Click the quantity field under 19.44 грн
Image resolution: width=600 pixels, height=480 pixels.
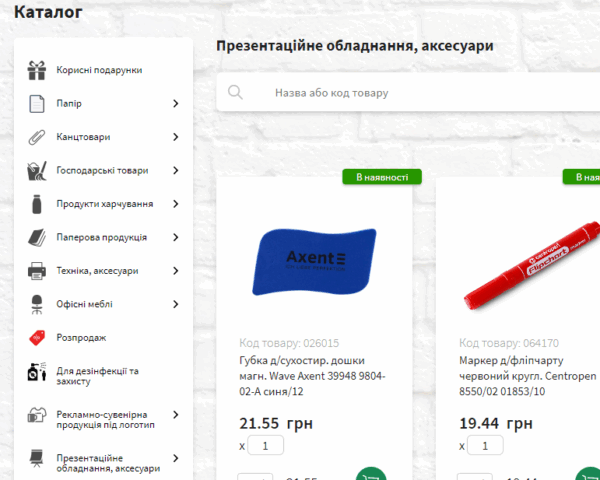tap(485, 445)
